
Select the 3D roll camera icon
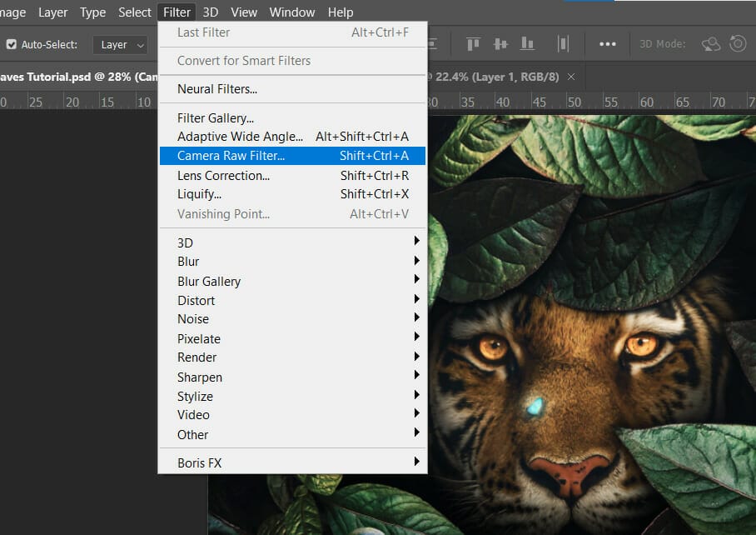(x=738, y=44)
